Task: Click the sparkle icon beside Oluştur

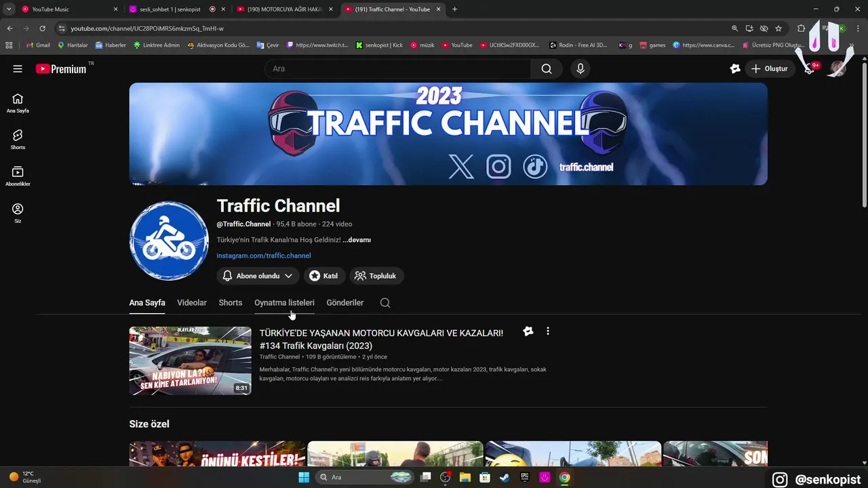Action: pos(735,68)
